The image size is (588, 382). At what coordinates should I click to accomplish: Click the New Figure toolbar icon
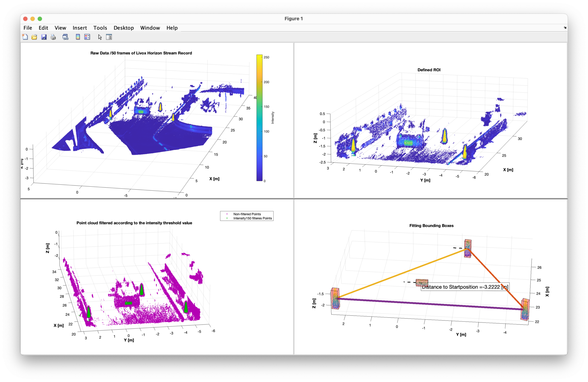click(x=25, y=37)
